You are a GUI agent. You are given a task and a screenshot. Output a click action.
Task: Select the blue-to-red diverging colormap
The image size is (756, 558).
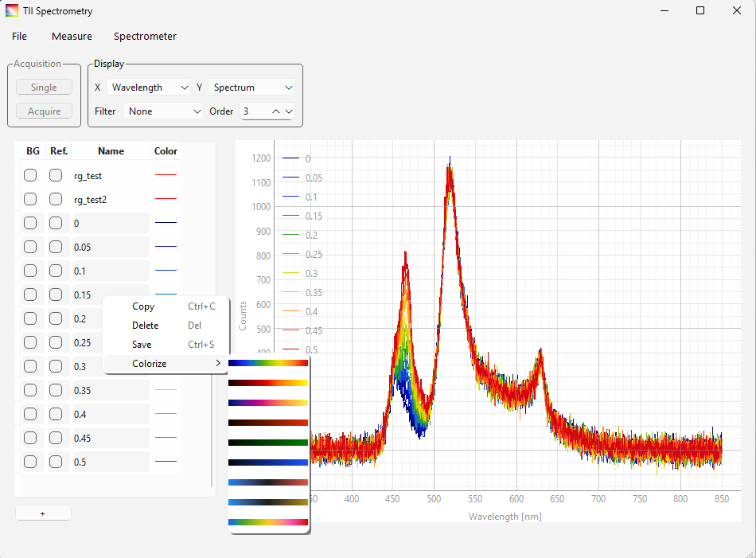click(268, 482)
